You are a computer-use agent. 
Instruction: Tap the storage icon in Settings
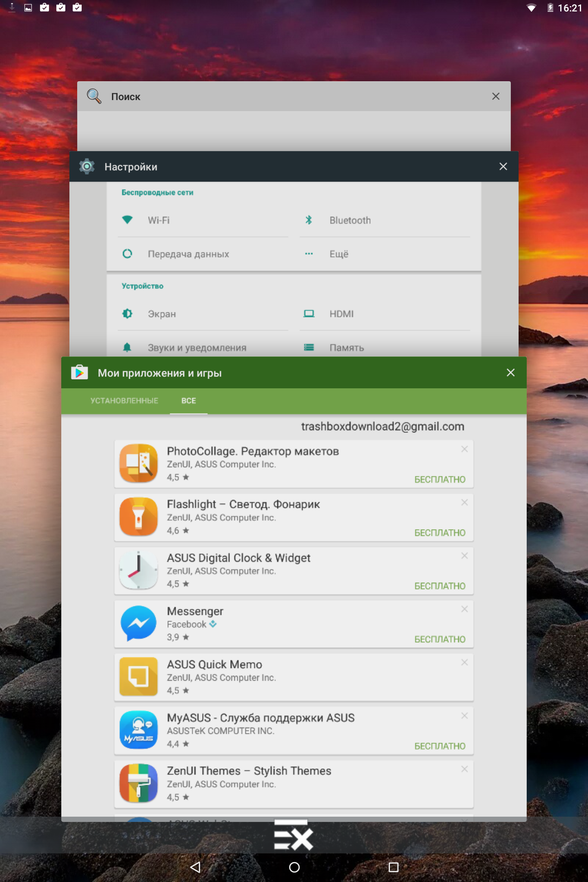(x=309, y=347)
